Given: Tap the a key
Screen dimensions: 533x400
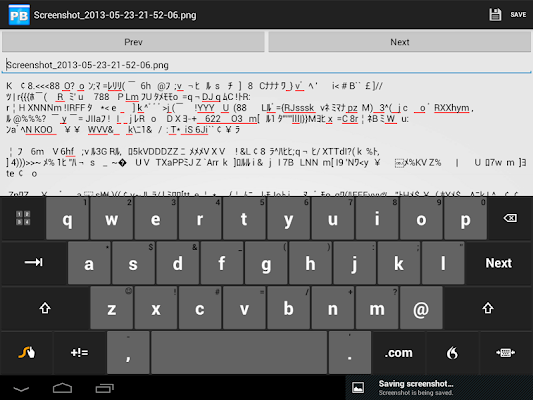Looking at the screenshot, I should click(x=89, y=263).
